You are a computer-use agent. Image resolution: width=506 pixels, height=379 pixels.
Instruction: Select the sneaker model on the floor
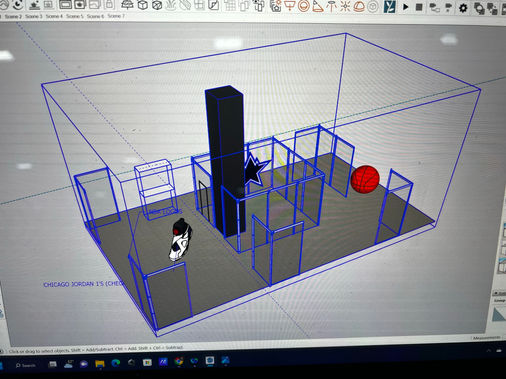pos(180,239)
